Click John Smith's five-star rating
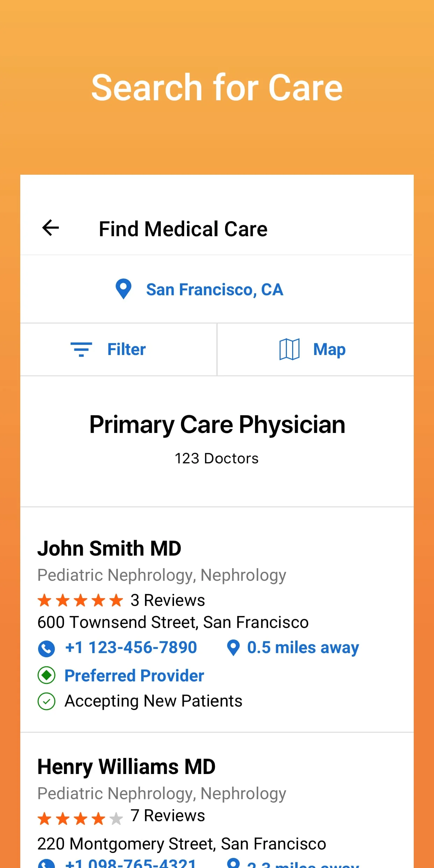 pos(80,600)
